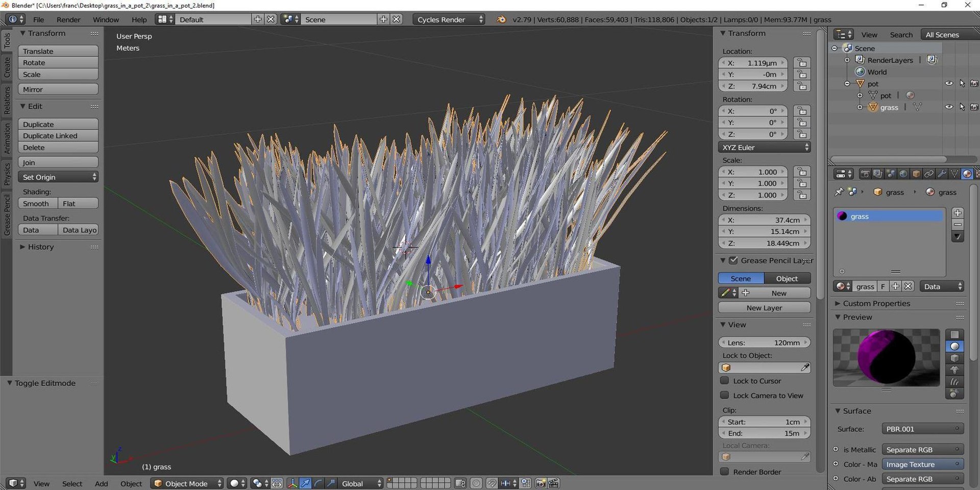
Task: Click the Mirror button
Action: pos(58,89)
